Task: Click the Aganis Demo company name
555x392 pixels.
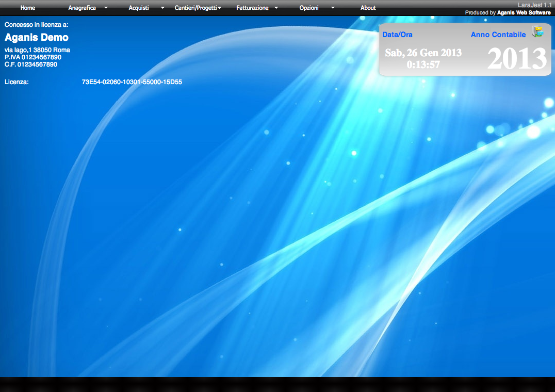Action: pos(37,38)
